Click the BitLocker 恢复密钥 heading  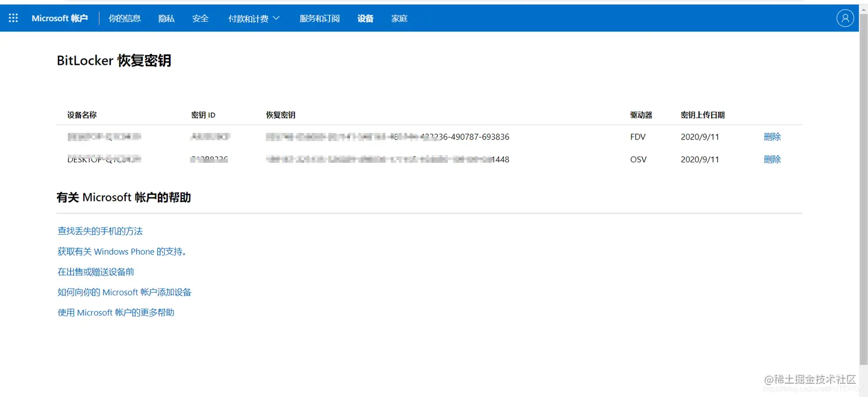click(x=114, y=61)
